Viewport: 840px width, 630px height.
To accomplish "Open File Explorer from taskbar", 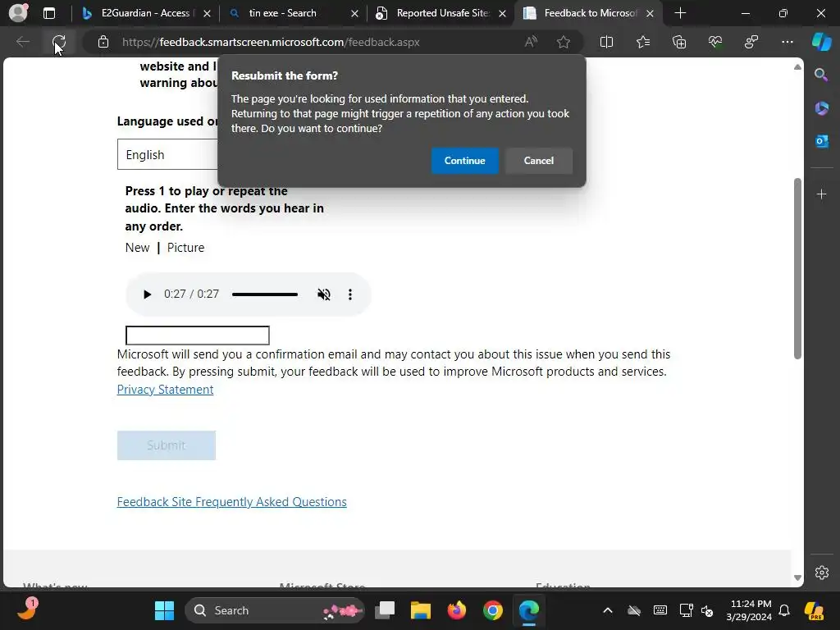I will [x=421, y=610].
